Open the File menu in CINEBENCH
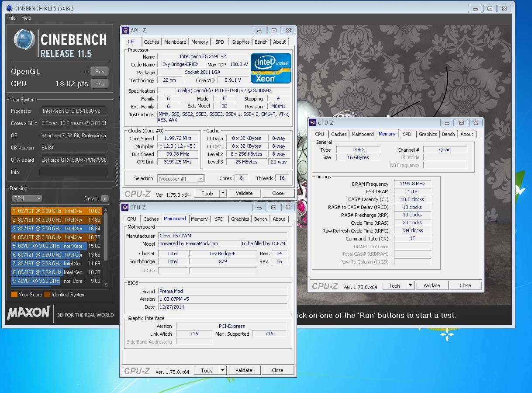The width and height of the screenshot is (532, 393). coord(12,18)
